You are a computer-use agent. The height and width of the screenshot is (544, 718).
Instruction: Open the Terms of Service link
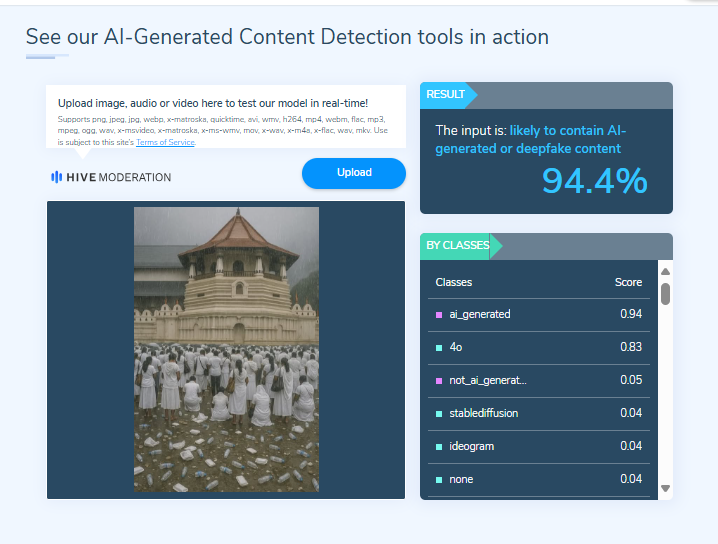tap(165, 142)
